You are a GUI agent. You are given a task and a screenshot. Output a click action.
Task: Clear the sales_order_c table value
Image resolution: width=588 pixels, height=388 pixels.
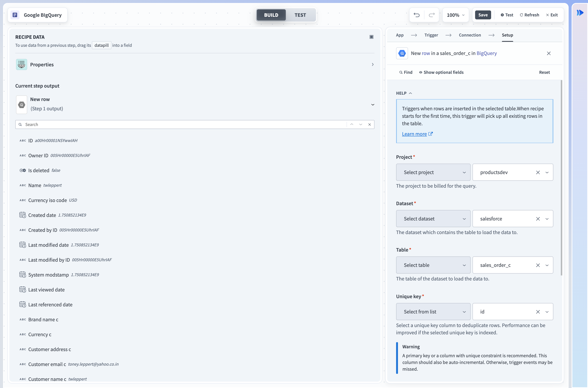pos(538,265)
